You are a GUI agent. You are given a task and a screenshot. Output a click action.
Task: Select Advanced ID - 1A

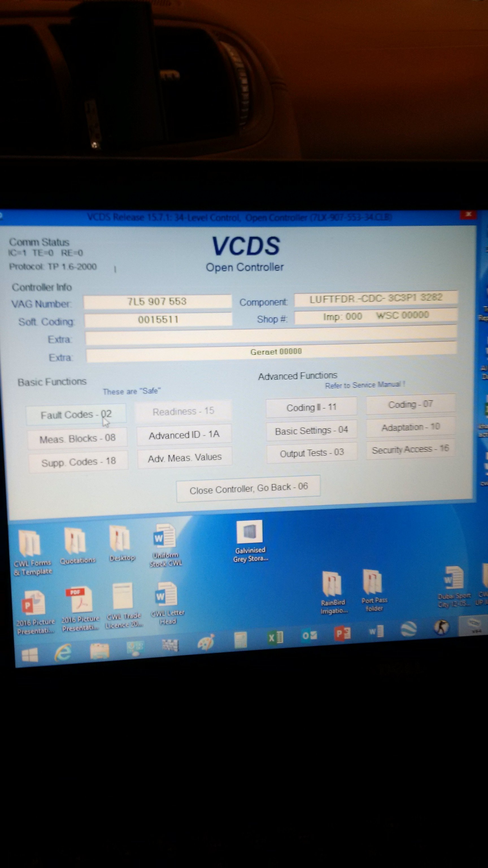click(184, 435)
